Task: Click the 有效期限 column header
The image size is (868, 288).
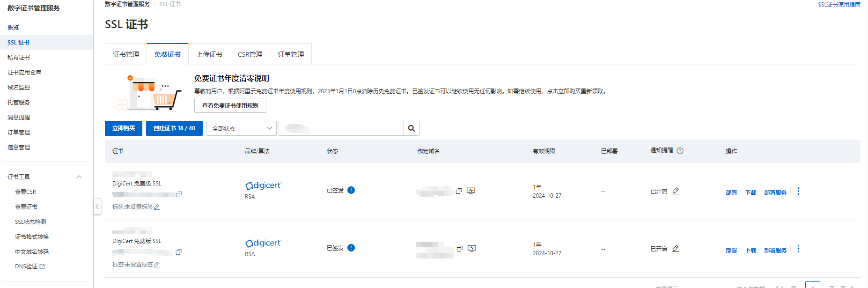Action: coord(544,151)
